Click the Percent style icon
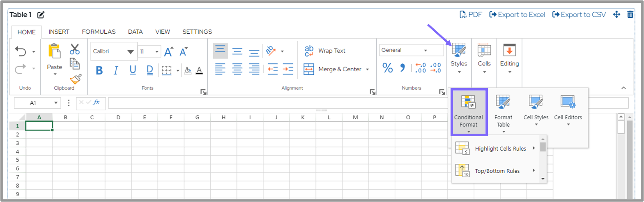This screenshot has width=644, height=202. (387, 68)
